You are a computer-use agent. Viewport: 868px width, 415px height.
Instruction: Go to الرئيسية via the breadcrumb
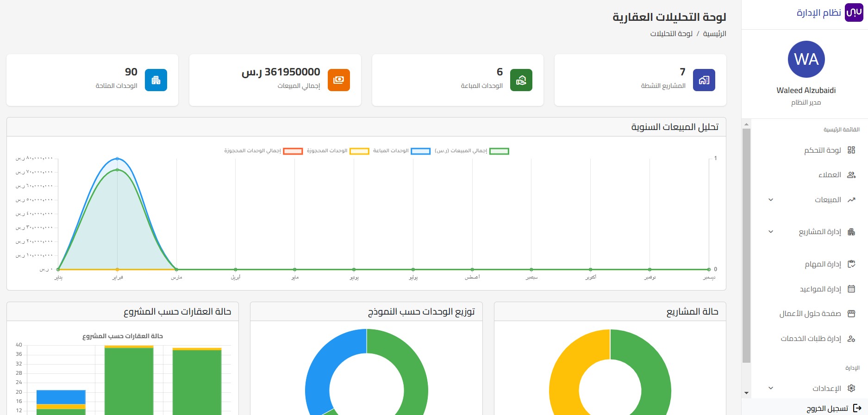[715, 34]
